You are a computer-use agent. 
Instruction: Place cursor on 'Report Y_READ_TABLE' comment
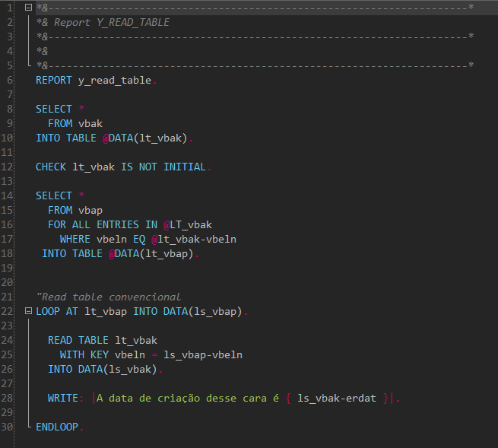[x=112, y=23]
